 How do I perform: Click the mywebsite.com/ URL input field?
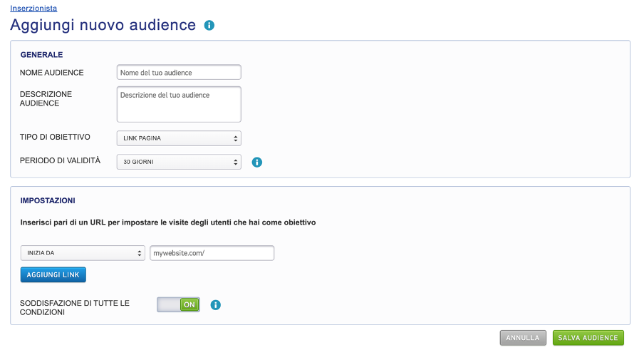pyautogui.click(x=212, y=253)
